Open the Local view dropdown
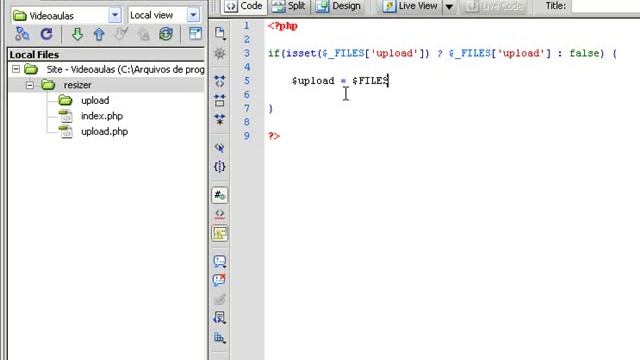 [x=193, y=16]
